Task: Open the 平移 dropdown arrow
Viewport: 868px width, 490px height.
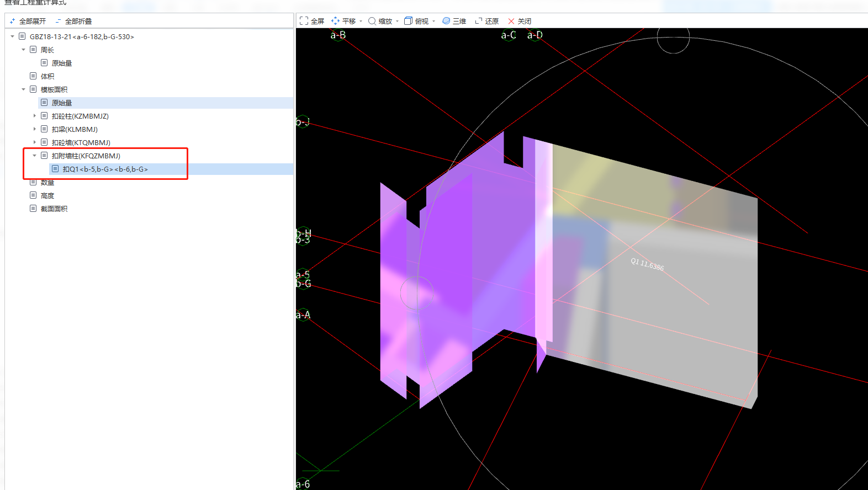Action: (x=361, y=22)
